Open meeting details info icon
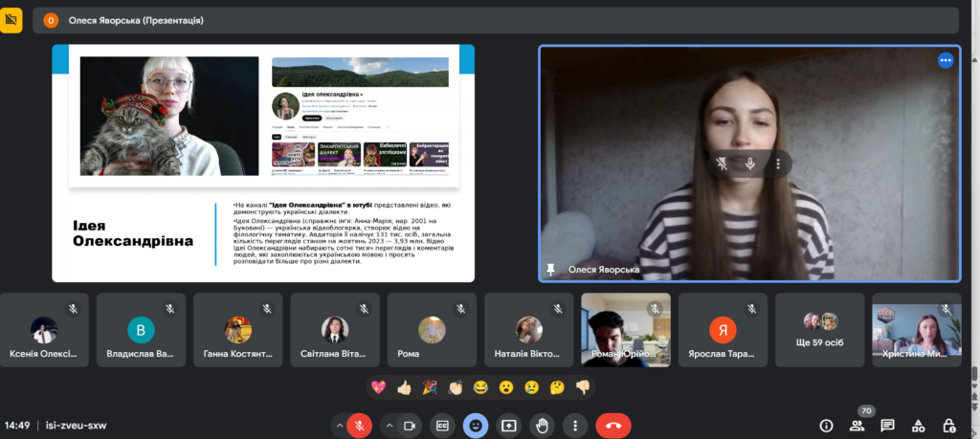 826,426
